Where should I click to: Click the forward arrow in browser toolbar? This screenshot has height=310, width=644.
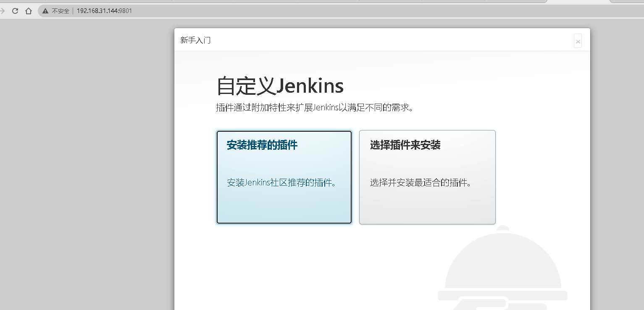pyautogui.click(x=2, y=11)
